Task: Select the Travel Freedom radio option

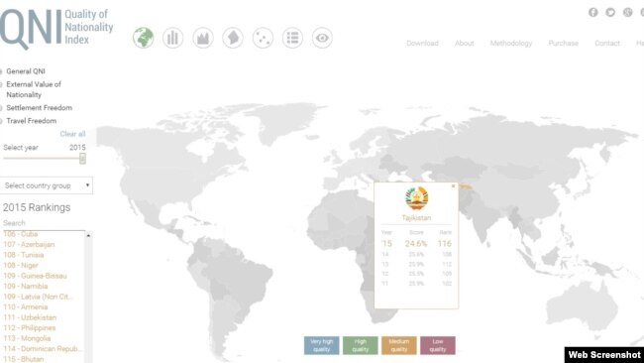Action: tap(1, 121)
